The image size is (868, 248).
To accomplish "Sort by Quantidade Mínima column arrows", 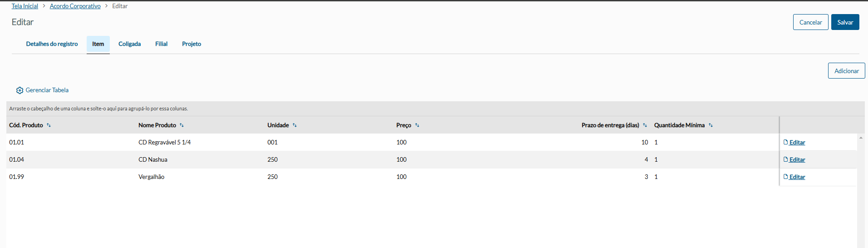I will tap(711, 125).
